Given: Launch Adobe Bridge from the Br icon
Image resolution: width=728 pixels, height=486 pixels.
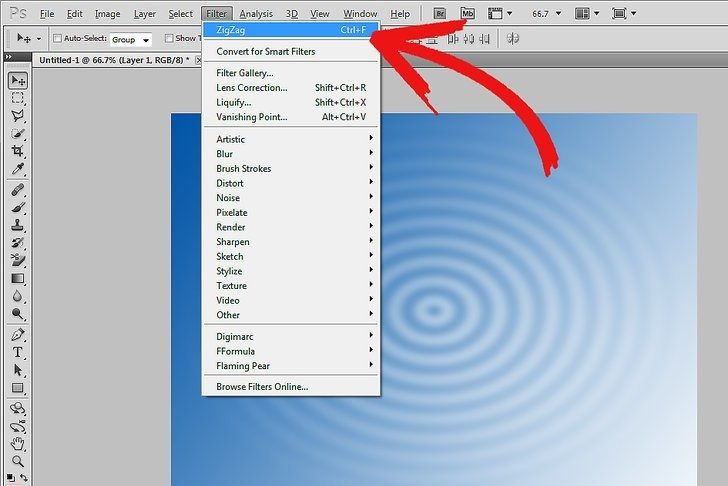Looking at the screenshot, I should tap(441, 14).
